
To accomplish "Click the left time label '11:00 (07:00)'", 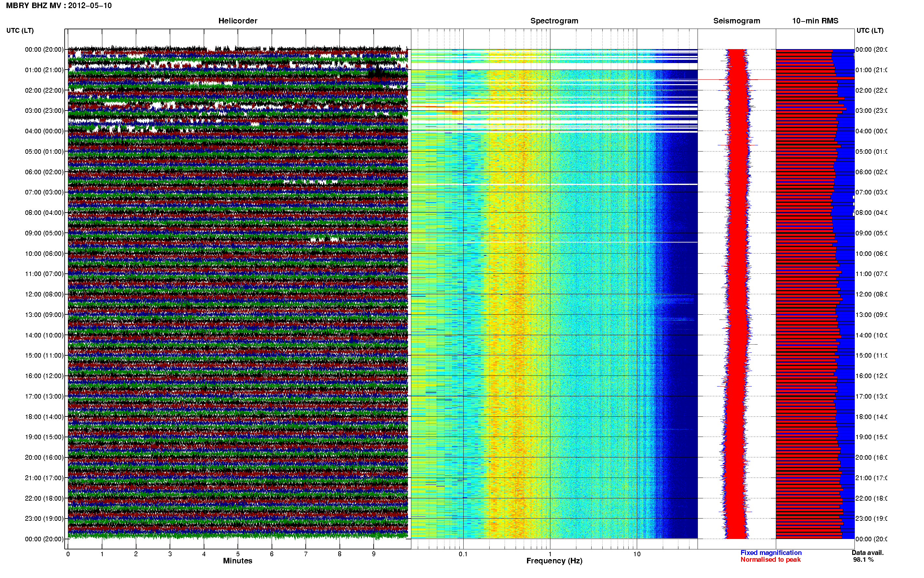I will pyautogui.click(x=44, y=274).
